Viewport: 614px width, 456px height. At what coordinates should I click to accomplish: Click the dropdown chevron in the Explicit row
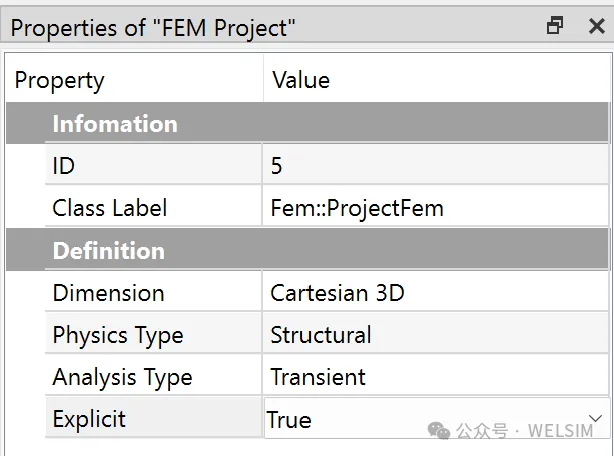pos(595,418)
